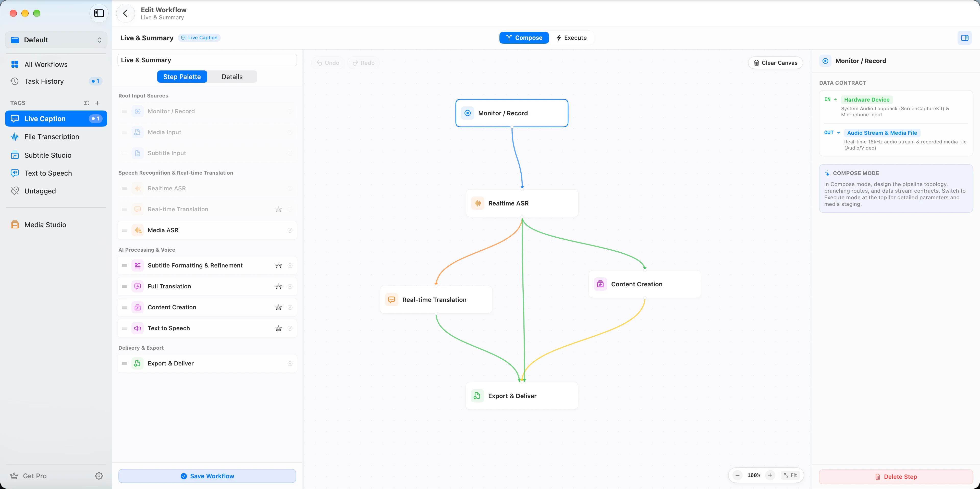Select the File Transcription tag
980x489 pixels.
coord(56,137)
